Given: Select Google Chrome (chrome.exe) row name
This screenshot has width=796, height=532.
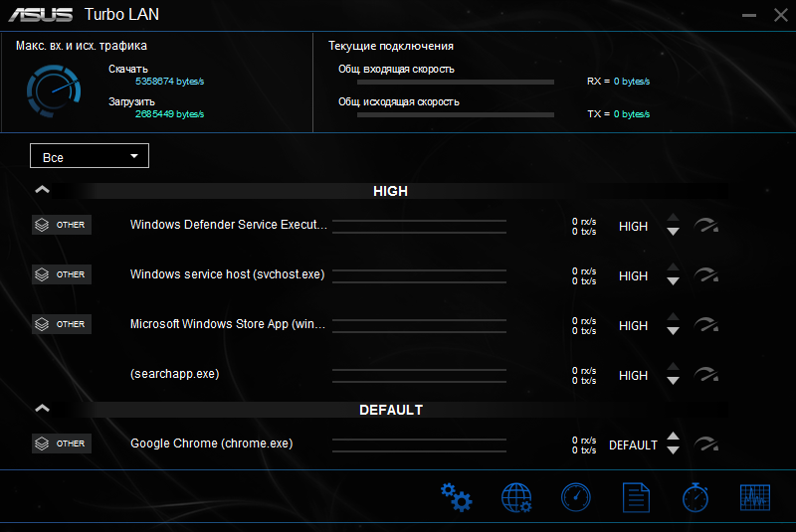Looking at the screenshot, I should [212, 443].
